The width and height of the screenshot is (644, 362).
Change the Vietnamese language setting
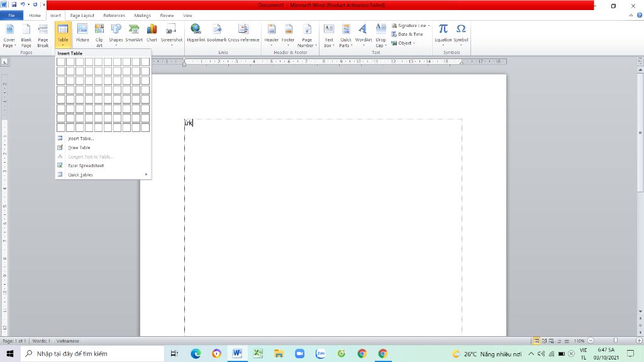(x=68, y=341)
